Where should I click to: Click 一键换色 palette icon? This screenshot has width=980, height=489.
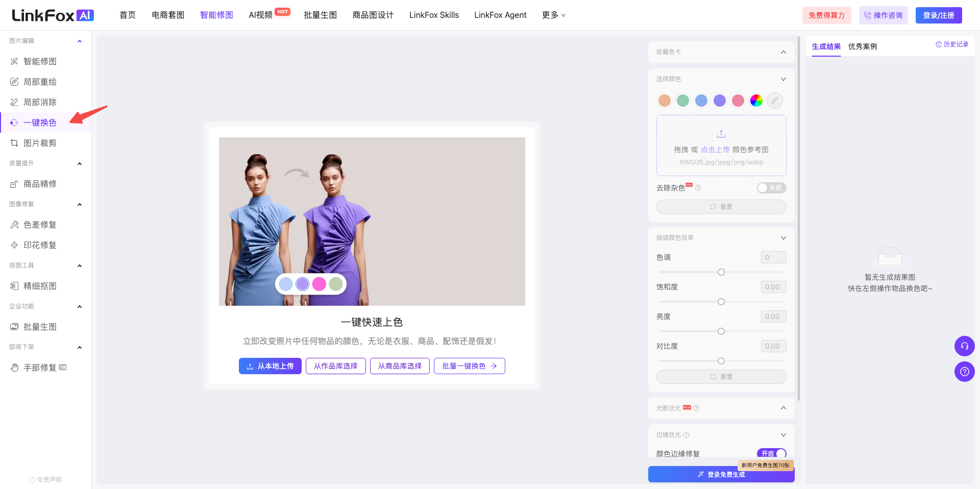coord(14,123)
